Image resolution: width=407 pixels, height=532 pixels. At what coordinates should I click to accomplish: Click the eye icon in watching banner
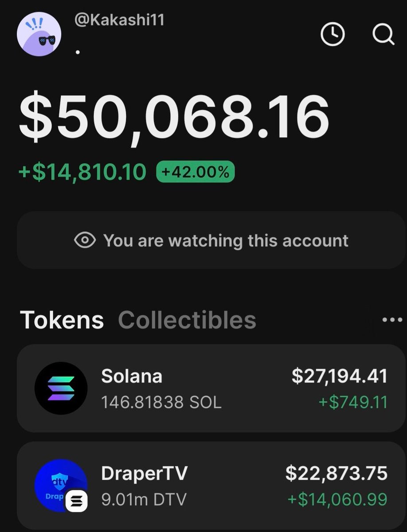(85, 240)
